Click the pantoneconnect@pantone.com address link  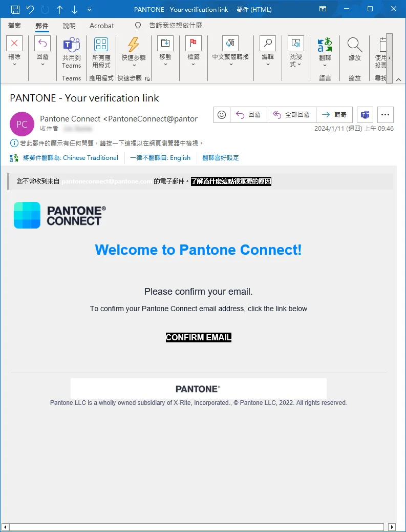[x=107, y=181]
